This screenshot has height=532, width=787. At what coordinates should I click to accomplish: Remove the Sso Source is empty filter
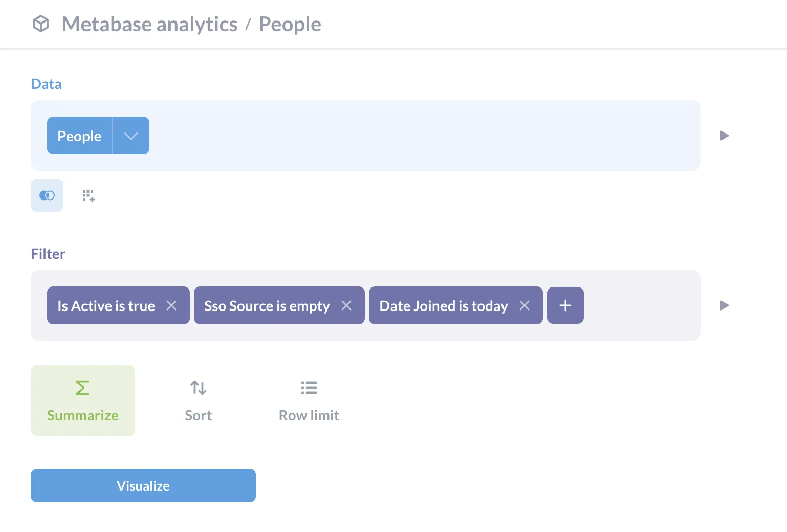pos(347,305)
